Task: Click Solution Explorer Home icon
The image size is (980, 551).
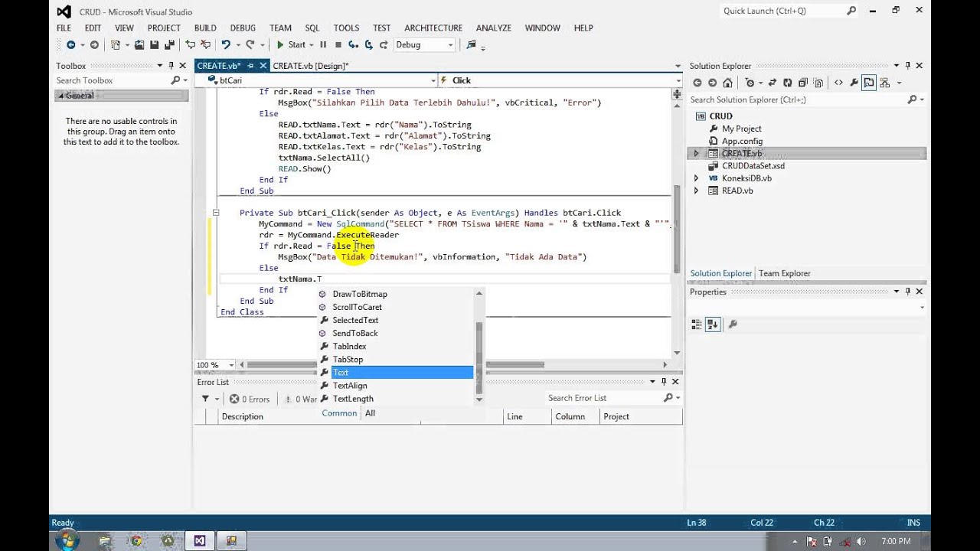Action: 727,83
